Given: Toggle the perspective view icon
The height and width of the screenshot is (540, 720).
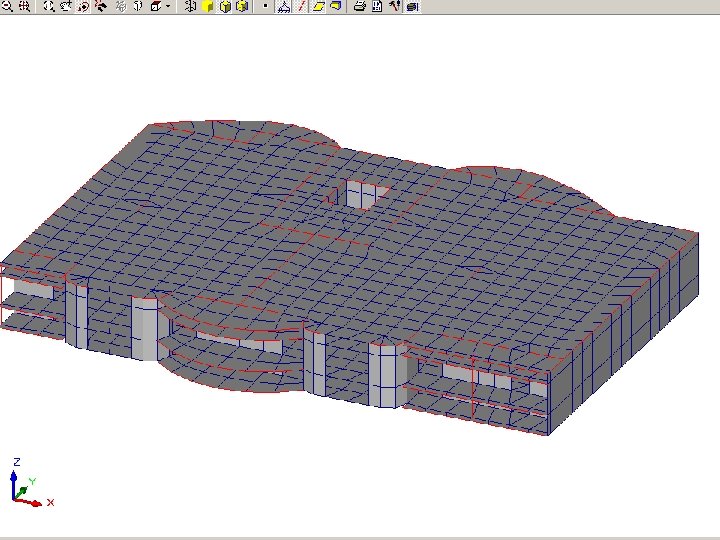Looking at the screenshot, I should pyautogui.click(x=138, y=6).
